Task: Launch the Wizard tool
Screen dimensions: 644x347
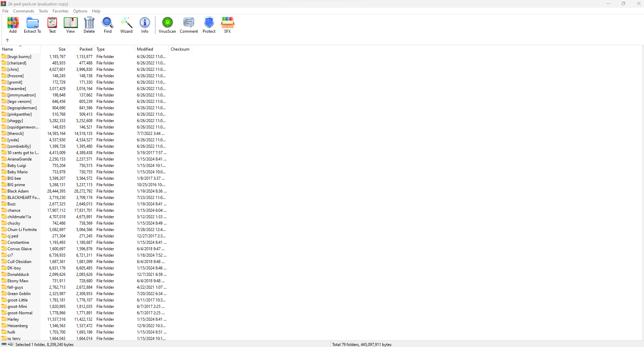Action: (126, 25)
